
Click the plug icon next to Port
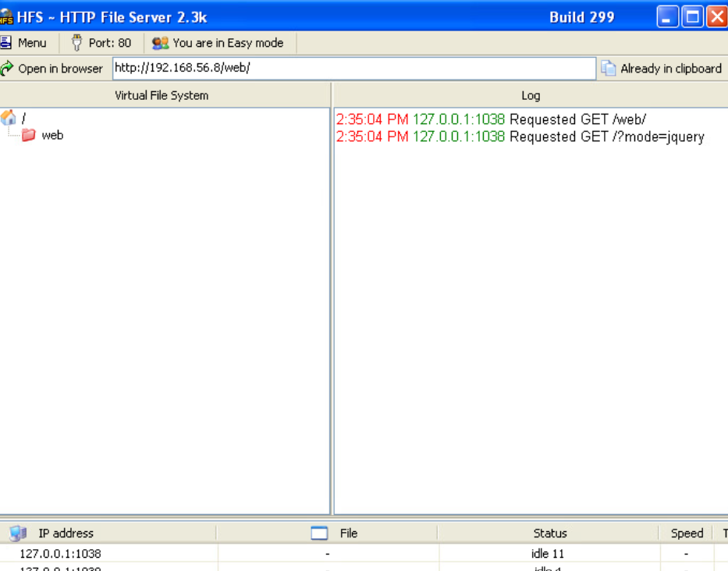click(x=76, y=43)
